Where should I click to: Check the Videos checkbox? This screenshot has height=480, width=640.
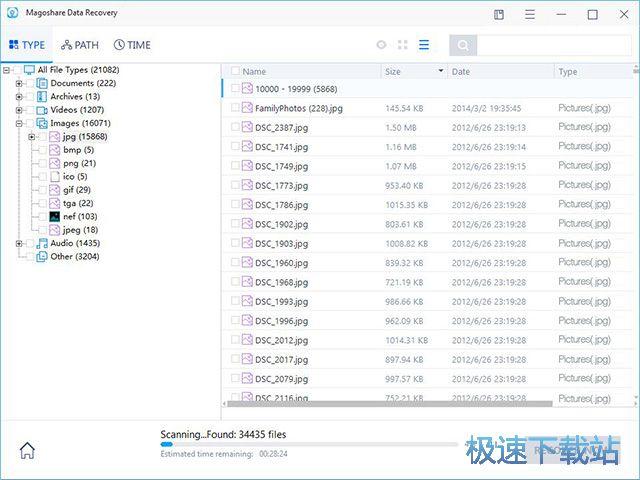pyautogui.click(x=30, y=110)
